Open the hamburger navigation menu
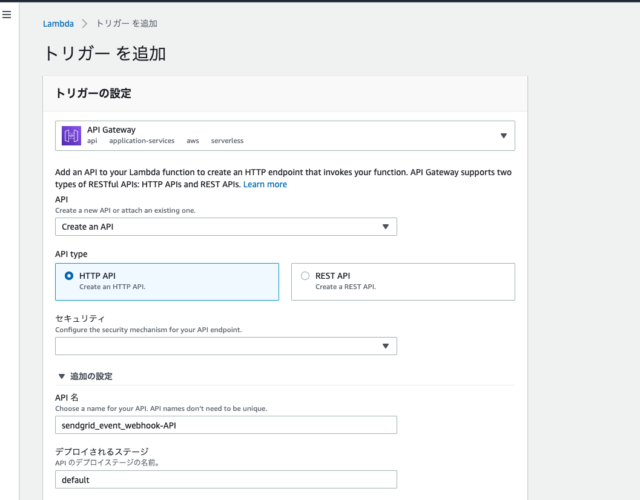640x500 pixels. 7,15
